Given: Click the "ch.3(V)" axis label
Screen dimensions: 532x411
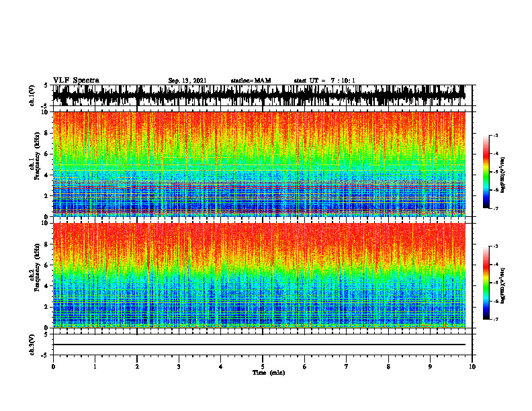Looking at the screenshot, I should click(32, 345).
